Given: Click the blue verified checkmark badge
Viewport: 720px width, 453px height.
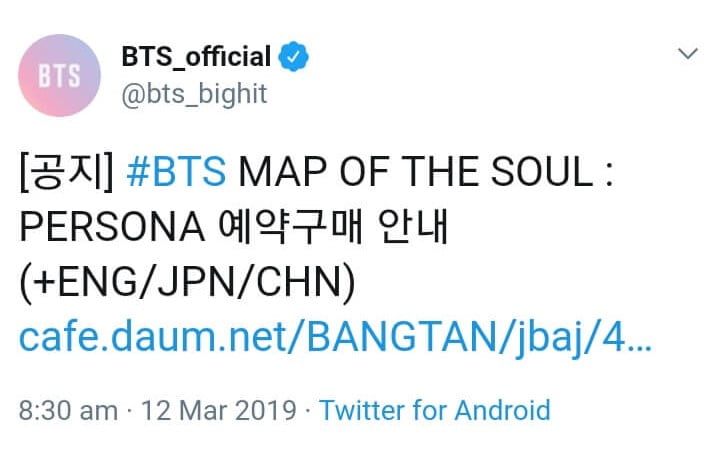Looking at the screenshot, I should (x=294, y=58).
